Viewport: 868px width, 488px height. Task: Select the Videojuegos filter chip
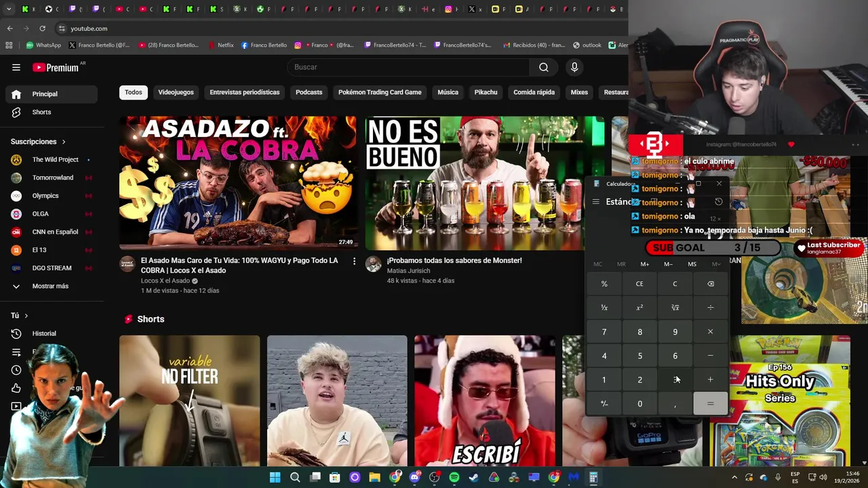point(176,92)
